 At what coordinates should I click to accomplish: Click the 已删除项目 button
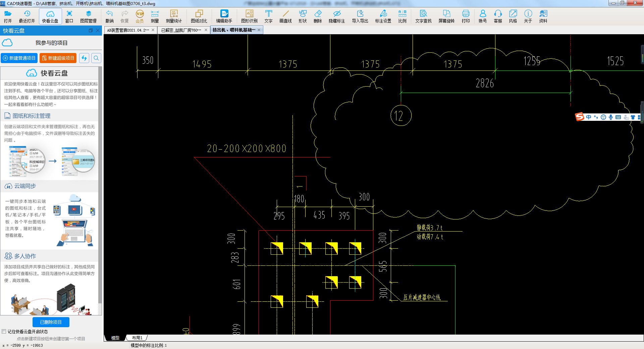(x=51, y=322)
